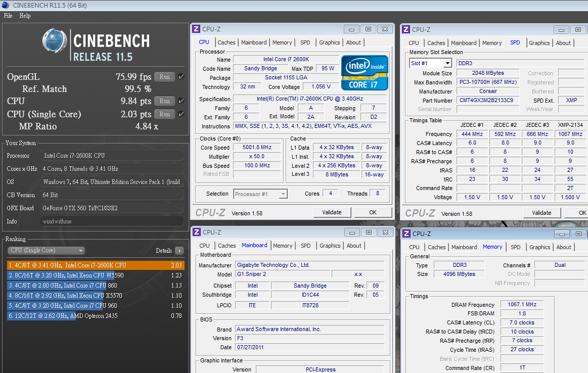Open ranking Details arrow button

pyautogui.click(x=179, y=251)
